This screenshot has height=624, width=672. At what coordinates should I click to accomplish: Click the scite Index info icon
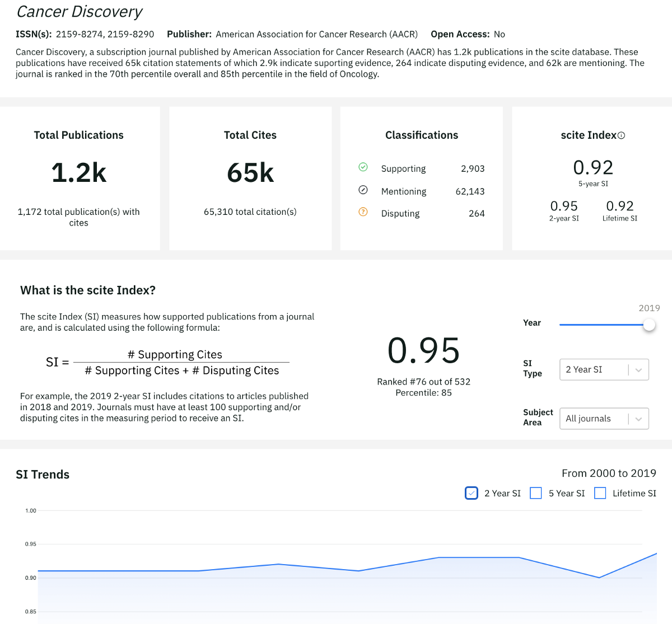[621, 135]
